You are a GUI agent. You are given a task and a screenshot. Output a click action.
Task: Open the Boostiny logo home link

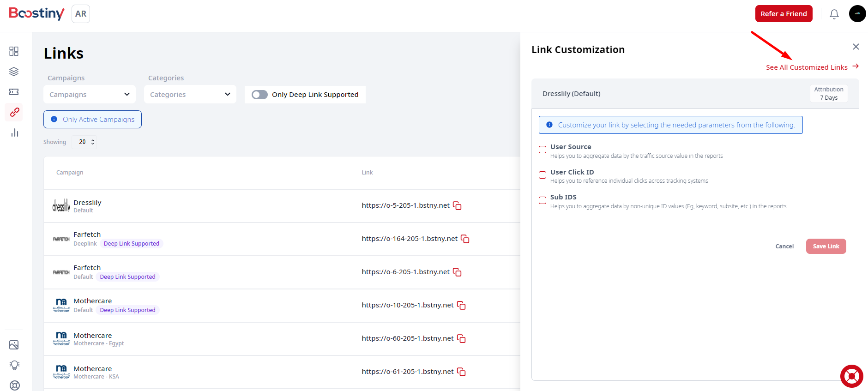coord(36,13)
